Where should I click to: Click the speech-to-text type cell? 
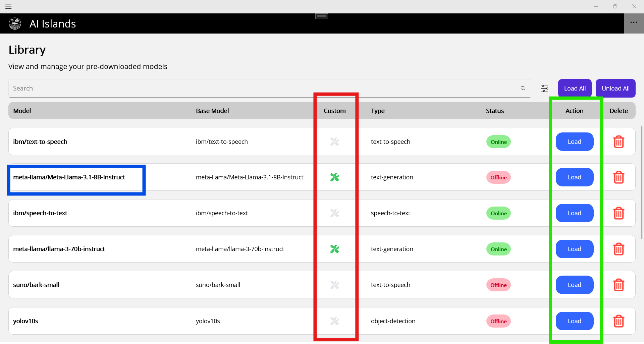coord(390,213)
